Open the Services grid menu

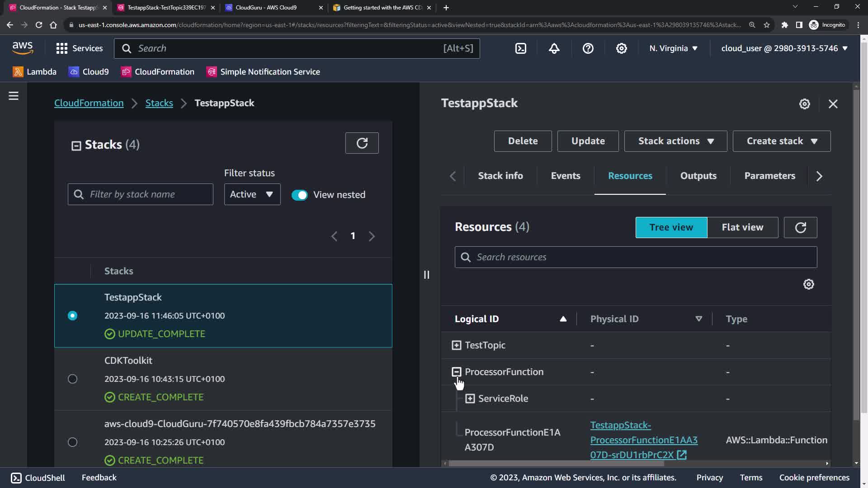(x=62, y=48)
